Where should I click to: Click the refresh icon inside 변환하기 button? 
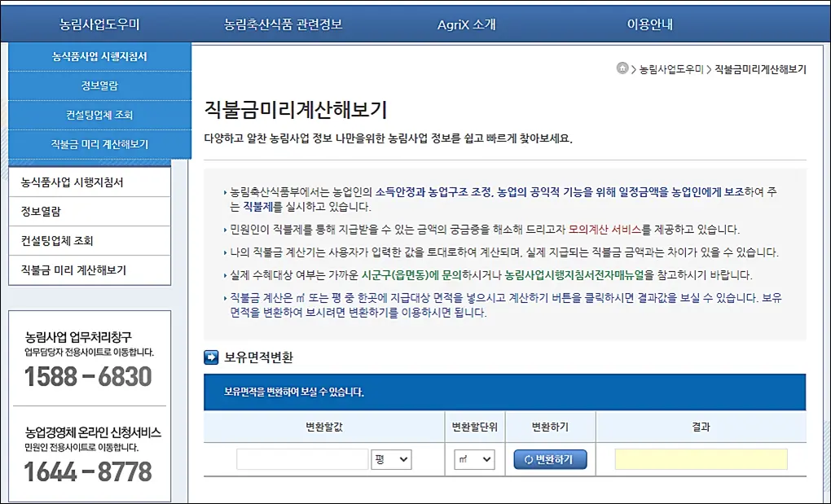[x=530, y=458]
